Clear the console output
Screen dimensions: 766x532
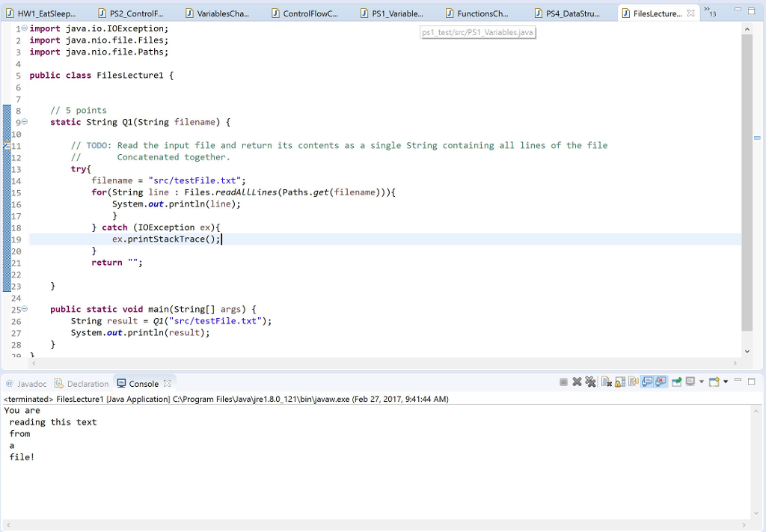pyautogui.click(x=605, y=382)
